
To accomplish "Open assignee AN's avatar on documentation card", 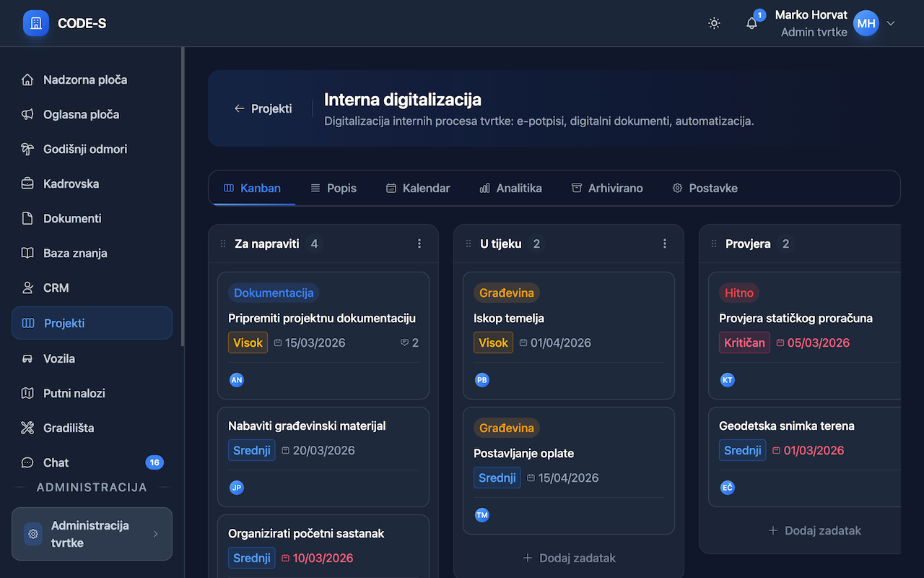I will point(237,379).
